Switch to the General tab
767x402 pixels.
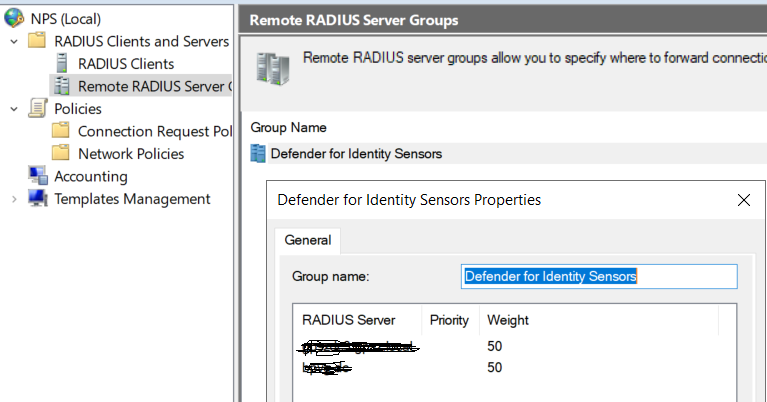[x=308, y=240]
